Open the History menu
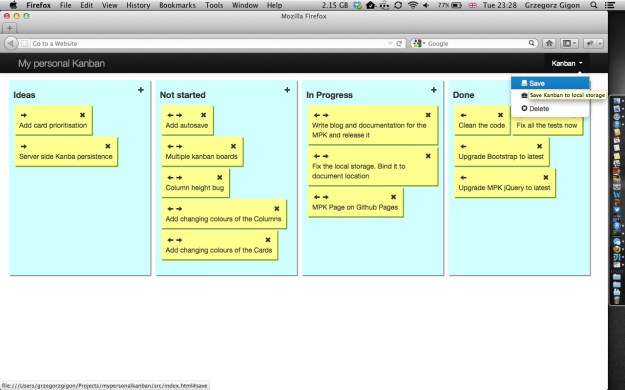This screenshot has width=625, height=390. (138, 5)
